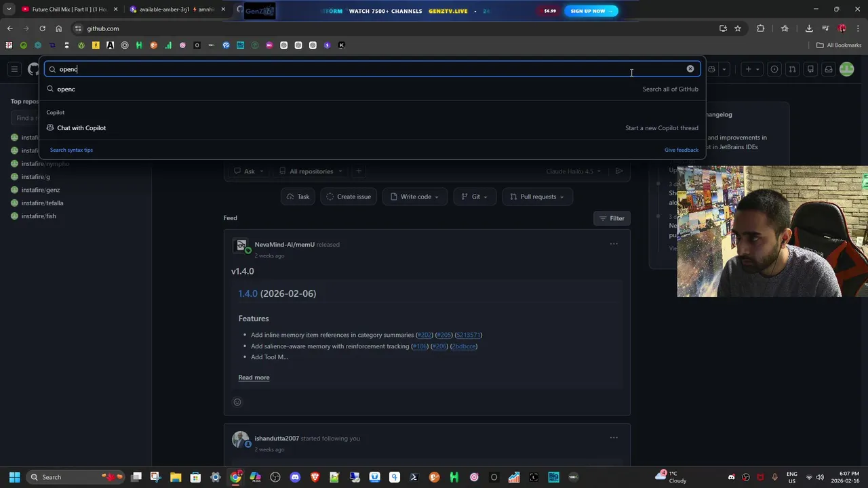Image resolution: width=868 pixels, height=488 pixels.
Task: Click the Task button
Action: pyautogui.click(x=298, y=197)
